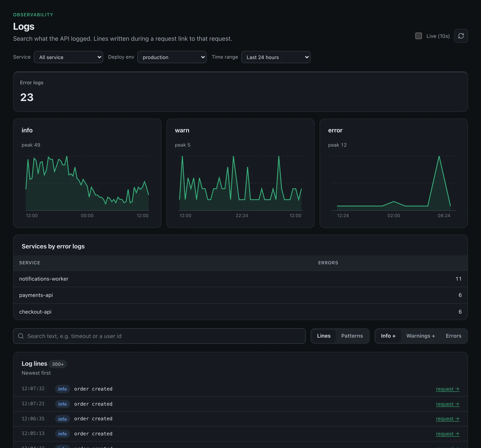Click the checkout-api service row

pos(240,312)
